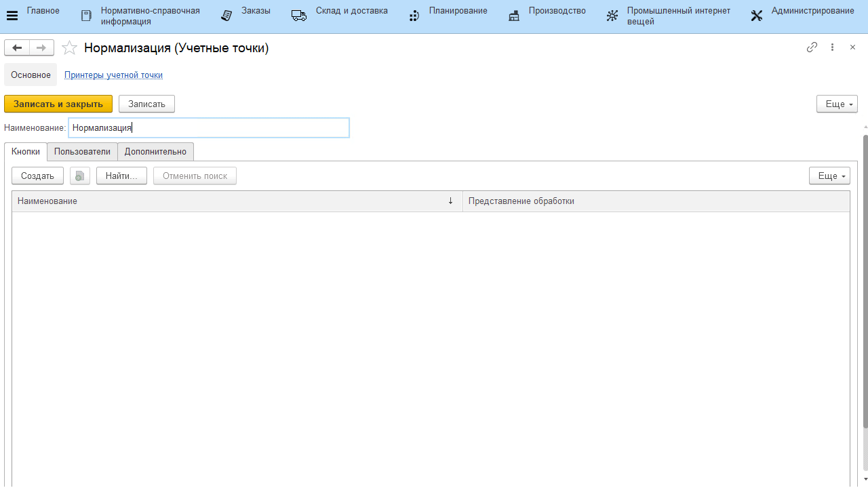Click into the Наименование input field
Screen dimensions: 868x488
click(x=209, y=127)
